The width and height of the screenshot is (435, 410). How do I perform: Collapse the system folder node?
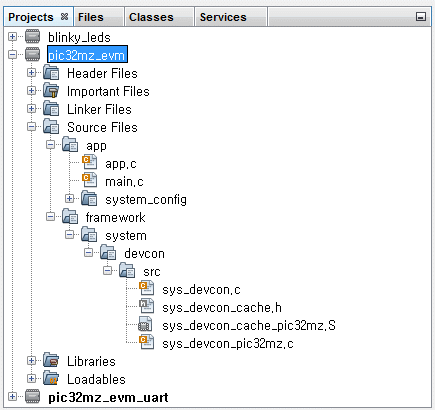(69, 234)
